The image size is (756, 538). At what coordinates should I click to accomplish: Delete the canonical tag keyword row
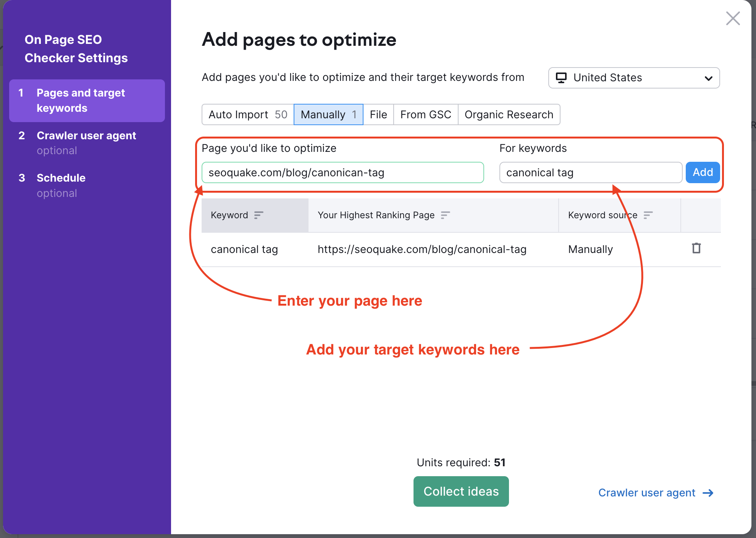click(696, 249)
